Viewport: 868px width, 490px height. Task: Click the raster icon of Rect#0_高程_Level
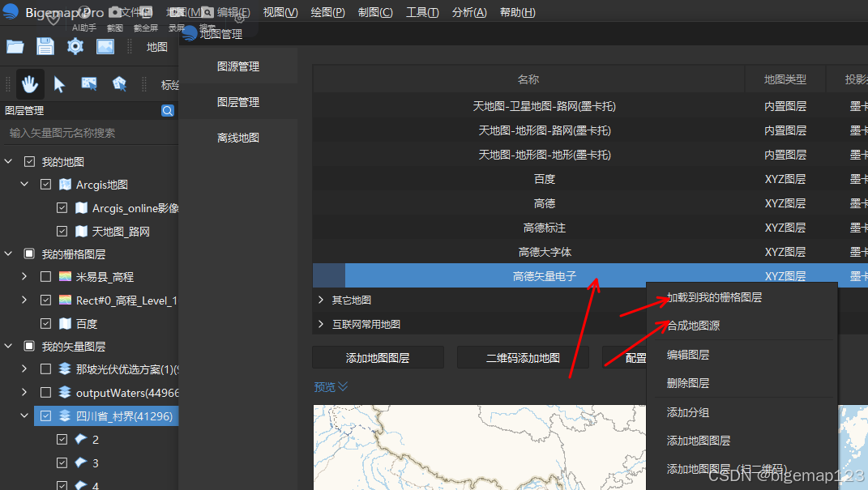point(65,300)
